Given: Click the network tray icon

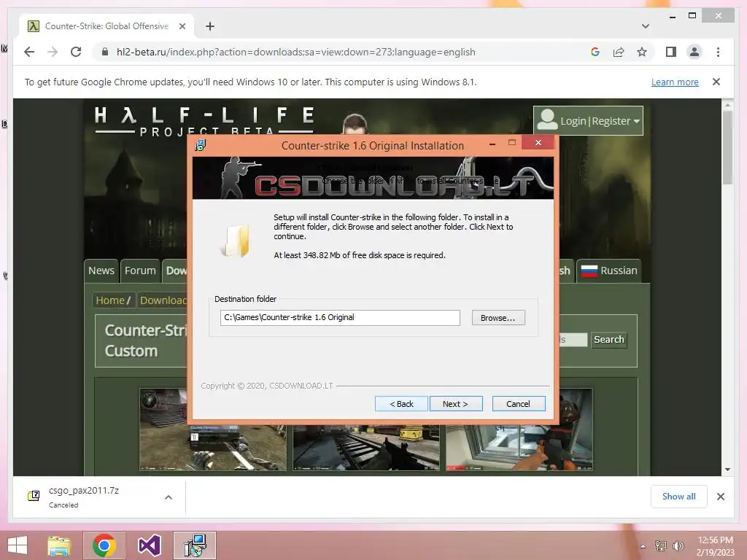Looking at the screenshot, I should pyautogui.click(x=661, y=546).
